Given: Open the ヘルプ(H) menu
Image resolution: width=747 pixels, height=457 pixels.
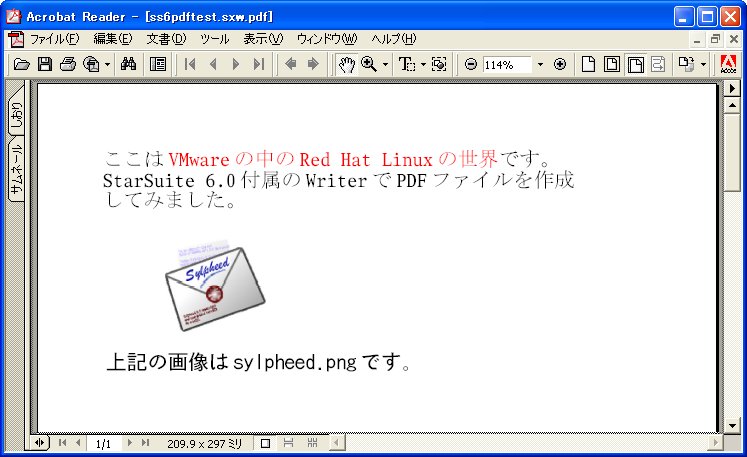Looking at the screenshot, I should (394, 39).
